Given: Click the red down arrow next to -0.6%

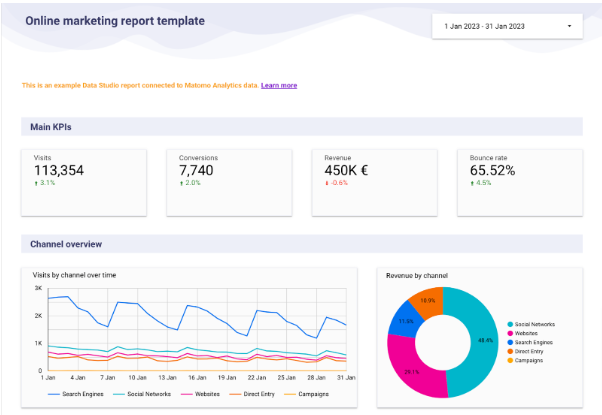Looking at the screenshot, I should click(x=327, y=183).
